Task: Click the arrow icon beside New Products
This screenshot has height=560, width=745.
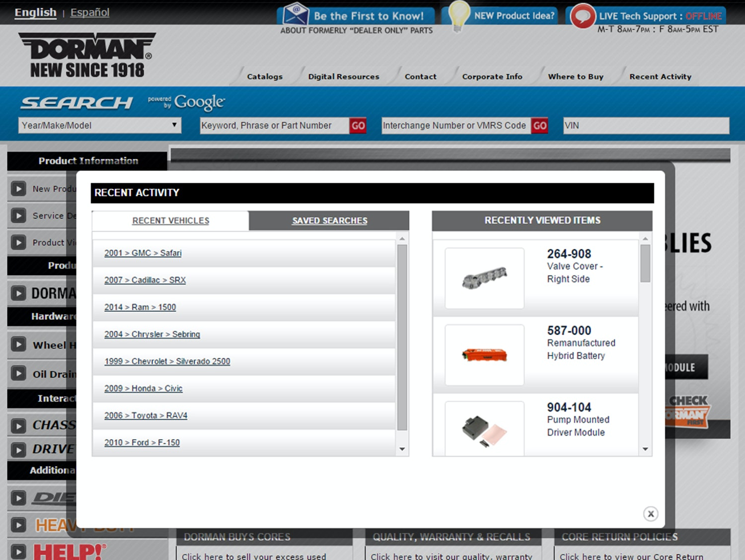Action: coord(19,189)
